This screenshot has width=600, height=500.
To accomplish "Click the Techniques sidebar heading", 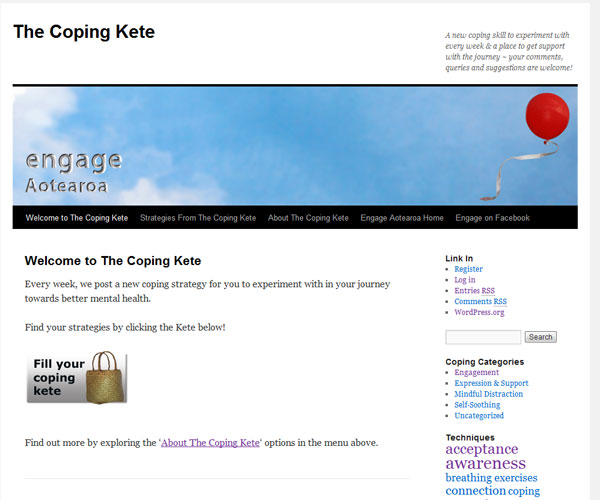I will coord(470,437).
